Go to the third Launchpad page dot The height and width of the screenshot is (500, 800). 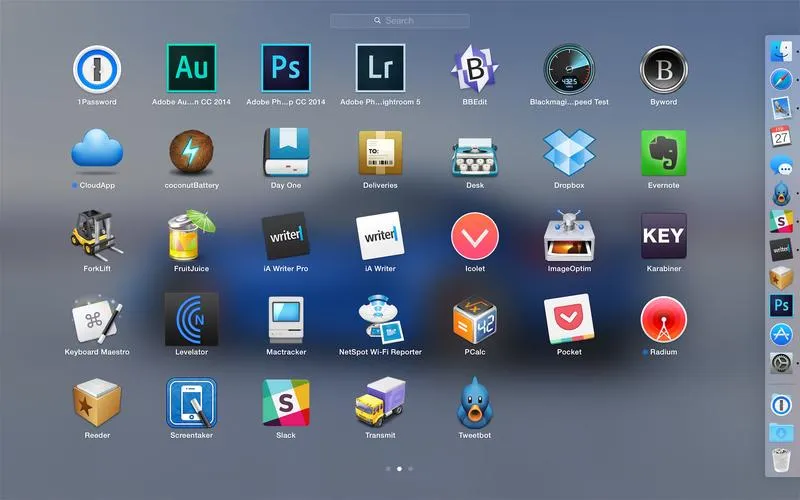411,468
